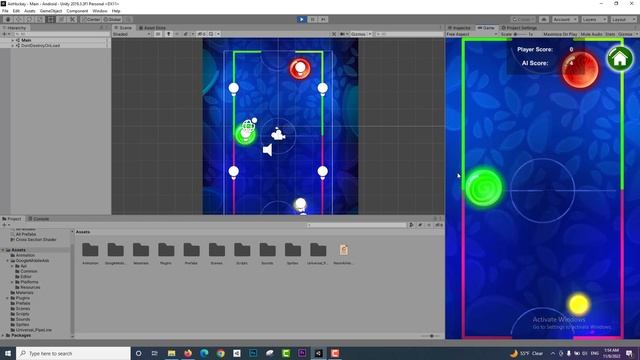Adjust the asset icon size slider

click(x=429, y=336)
